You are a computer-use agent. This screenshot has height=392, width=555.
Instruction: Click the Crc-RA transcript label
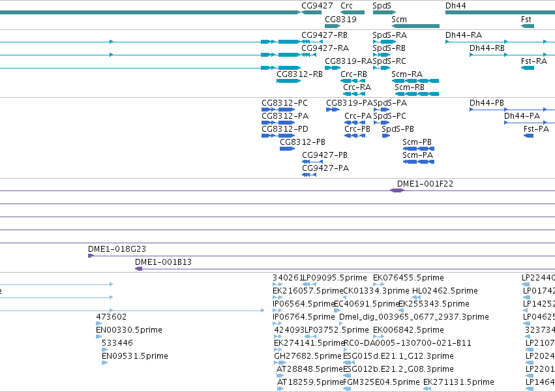click(x=357, y=87)
